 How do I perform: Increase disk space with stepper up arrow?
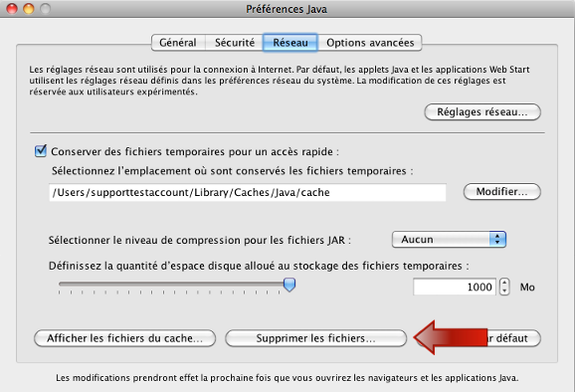tap(504, 283)
